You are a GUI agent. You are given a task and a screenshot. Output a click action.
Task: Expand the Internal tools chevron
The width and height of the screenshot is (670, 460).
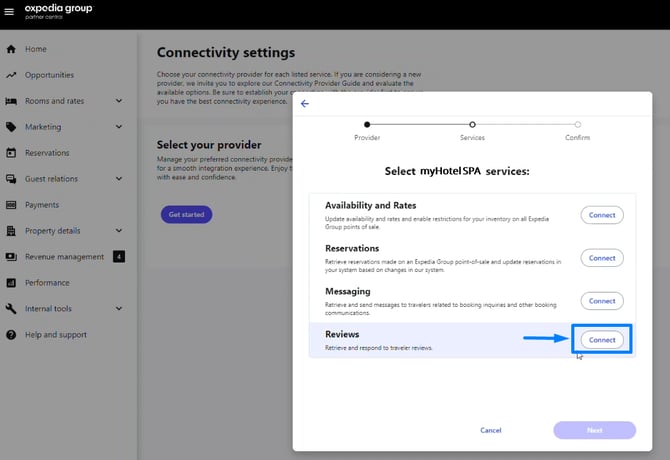coord(119,309)
